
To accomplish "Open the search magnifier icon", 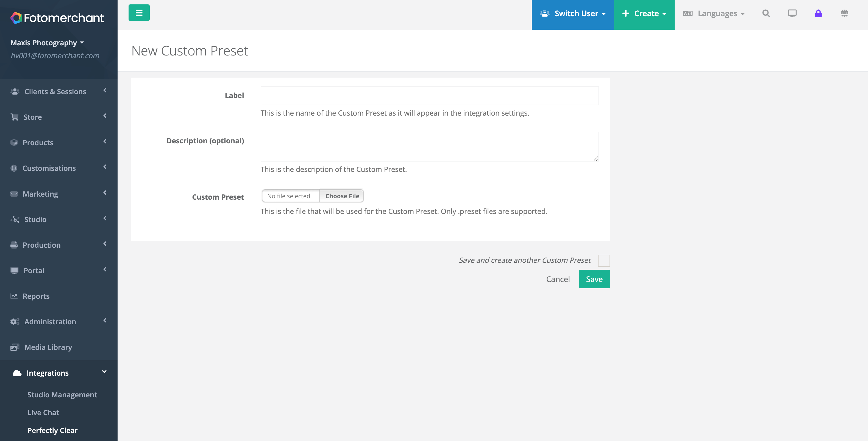I will click(x=766, y=13).
